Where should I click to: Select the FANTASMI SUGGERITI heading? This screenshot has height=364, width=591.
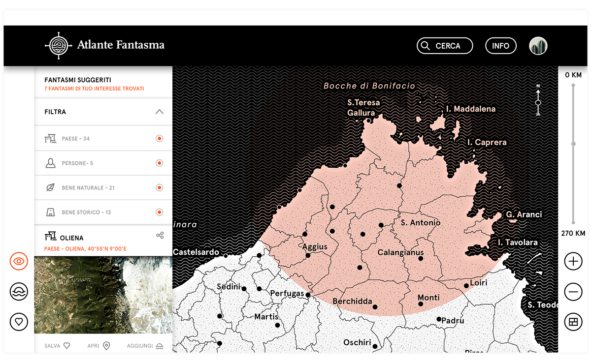78,80
